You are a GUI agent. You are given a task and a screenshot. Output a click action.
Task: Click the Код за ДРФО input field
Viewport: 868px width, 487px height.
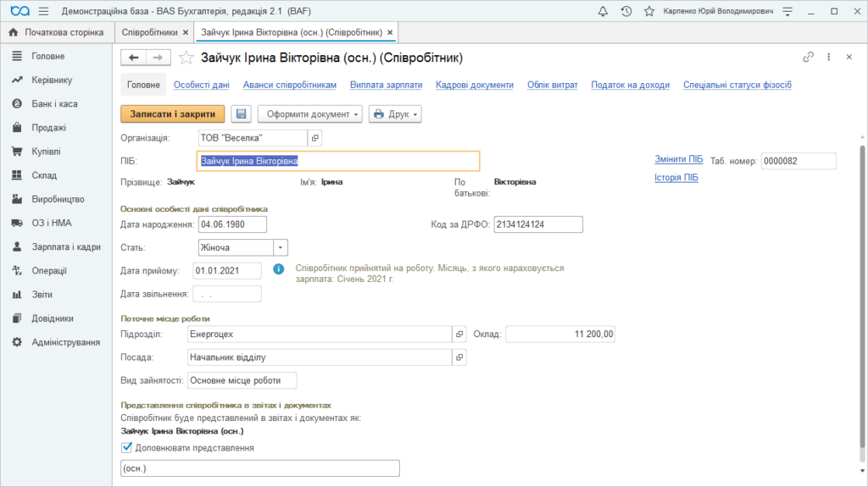click(x=538, y=224)
